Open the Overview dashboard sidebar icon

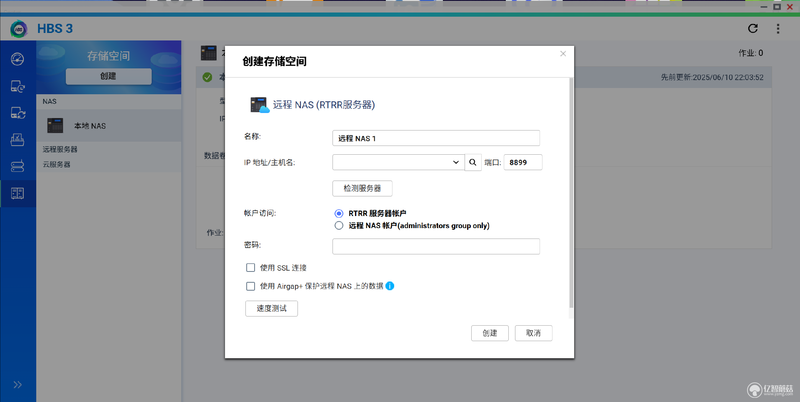click(17, 59)
